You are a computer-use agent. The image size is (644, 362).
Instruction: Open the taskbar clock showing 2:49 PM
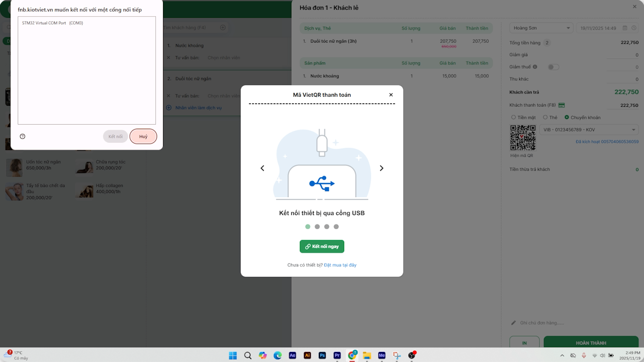point(630,355)
